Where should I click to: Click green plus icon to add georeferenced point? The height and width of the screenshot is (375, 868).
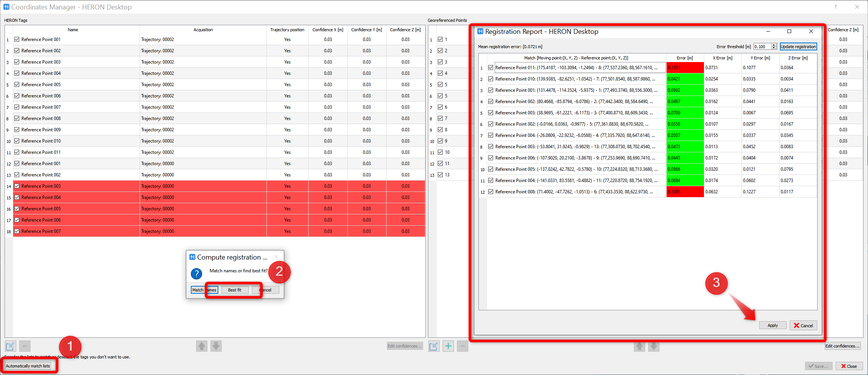coord(448,346)
